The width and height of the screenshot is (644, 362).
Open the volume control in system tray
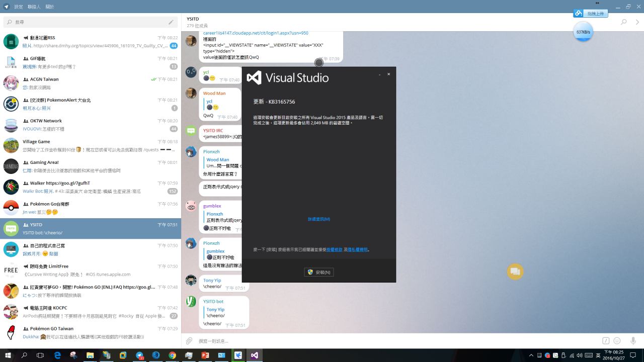(580, 355)
